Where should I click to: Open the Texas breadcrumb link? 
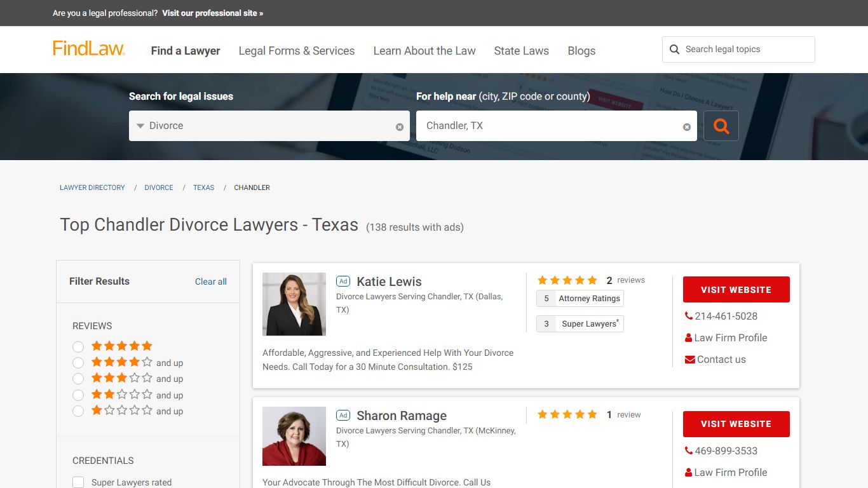pyautogui.click(x=204, y=187)
